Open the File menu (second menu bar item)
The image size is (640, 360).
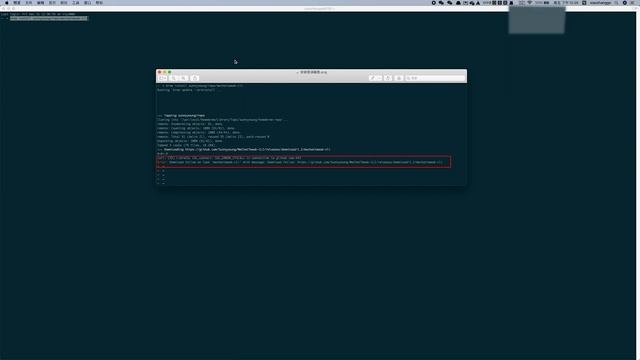click(x=29, y=3)
